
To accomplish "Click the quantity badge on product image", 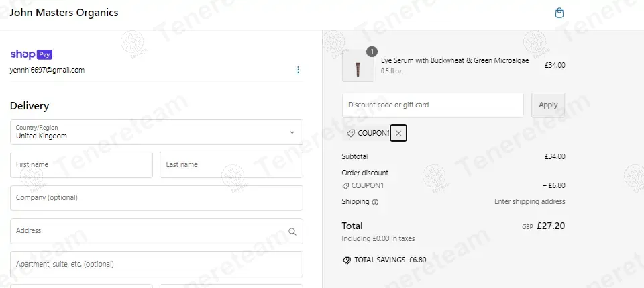I will point(372,52).
